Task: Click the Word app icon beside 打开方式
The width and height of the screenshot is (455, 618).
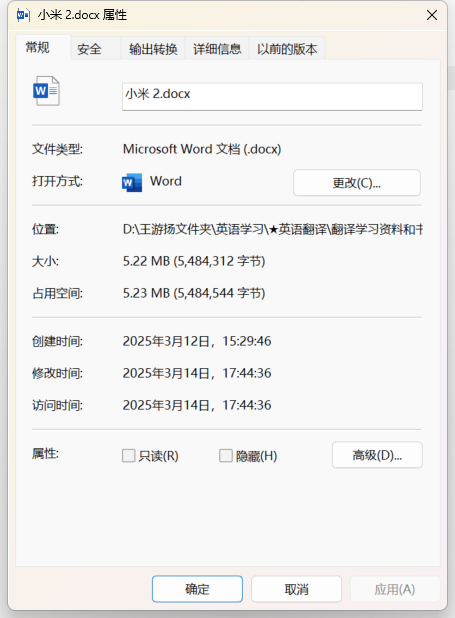Action: click(x=132, y=182)
